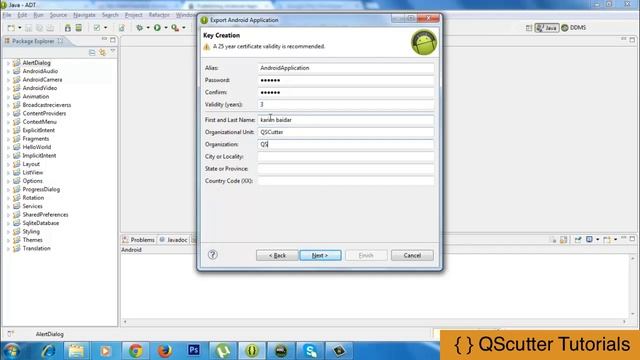The width and height of the screenshot is (640, 360).
Task: Select the Java perspective button
Action: tap(547, 28)
